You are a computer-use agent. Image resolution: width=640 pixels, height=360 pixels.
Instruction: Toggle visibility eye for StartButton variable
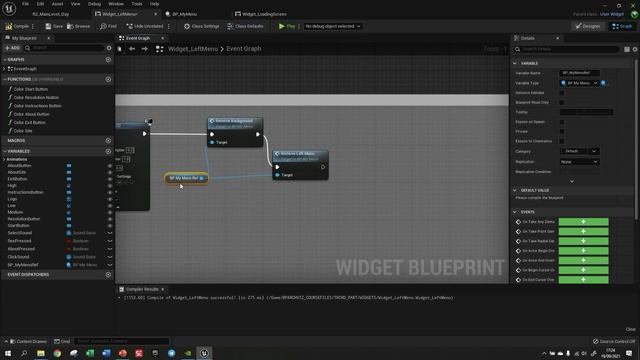point(109,225)
